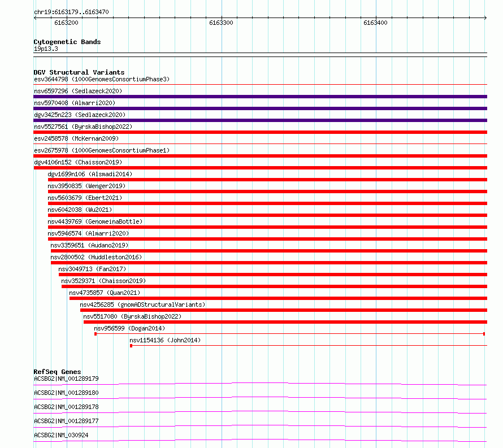Click nsv5946574 (Almarri2020) label
503x448 pixels.
pos(88,233)
